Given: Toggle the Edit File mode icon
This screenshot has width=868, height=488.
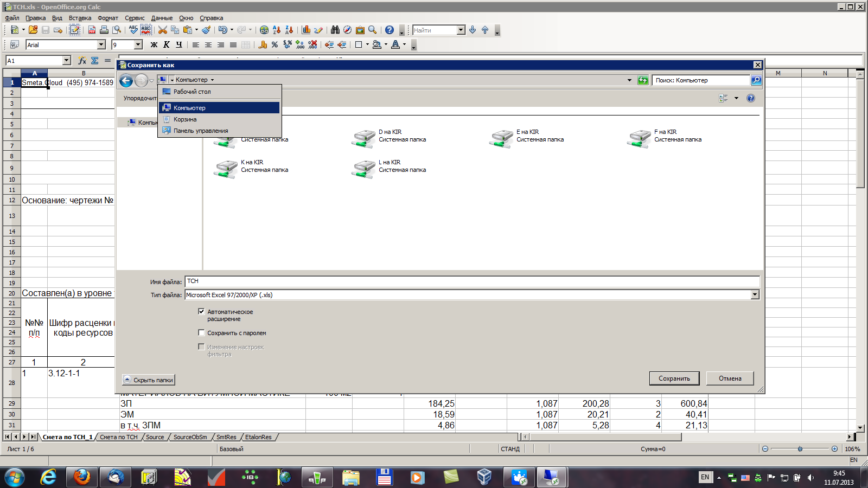Looking at the screenshot, I should [x=75, y=30].
